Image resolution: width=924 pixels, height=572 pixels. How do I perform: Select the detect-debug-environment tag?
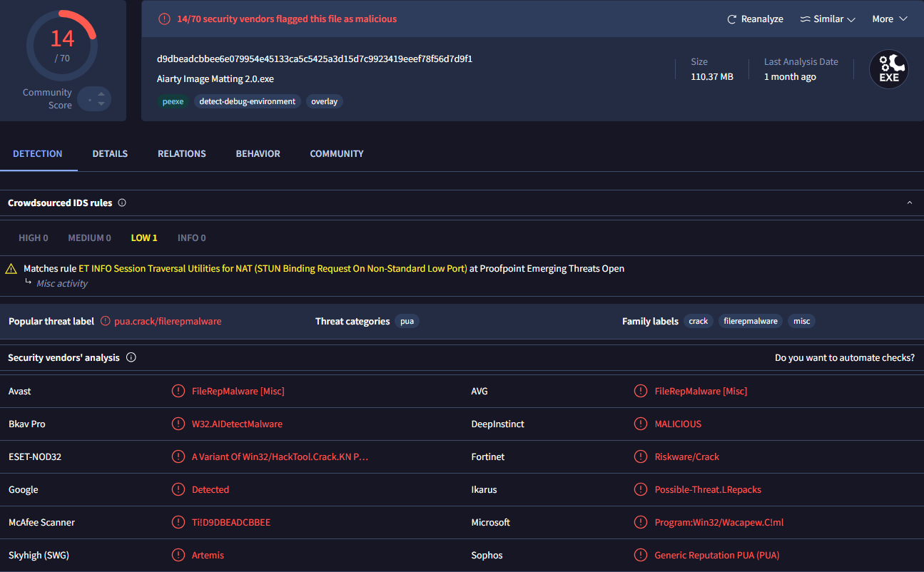[x=247, y=101]
